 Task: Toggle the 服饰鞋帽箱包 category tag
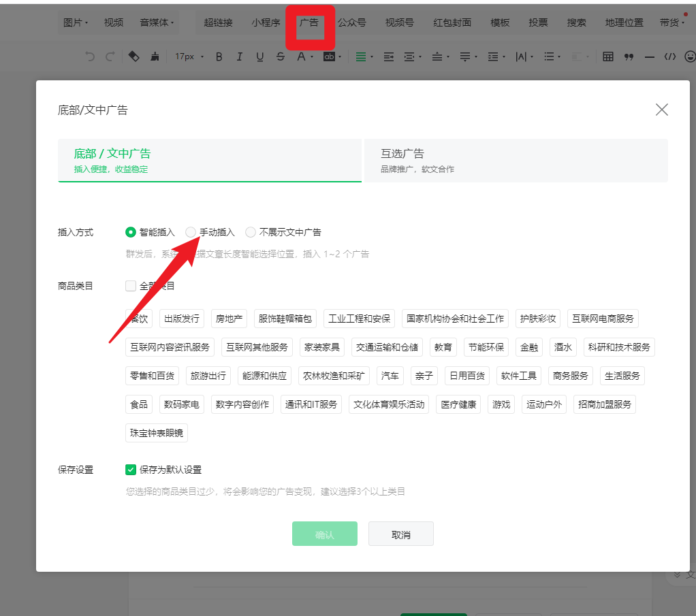(285, 319)
